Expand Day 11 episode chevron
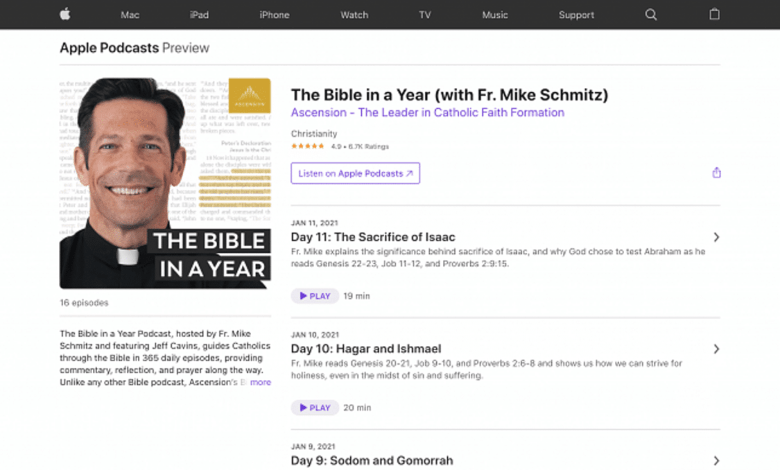The width and height of the screenshot is (780, 470). tap(716, 237)
